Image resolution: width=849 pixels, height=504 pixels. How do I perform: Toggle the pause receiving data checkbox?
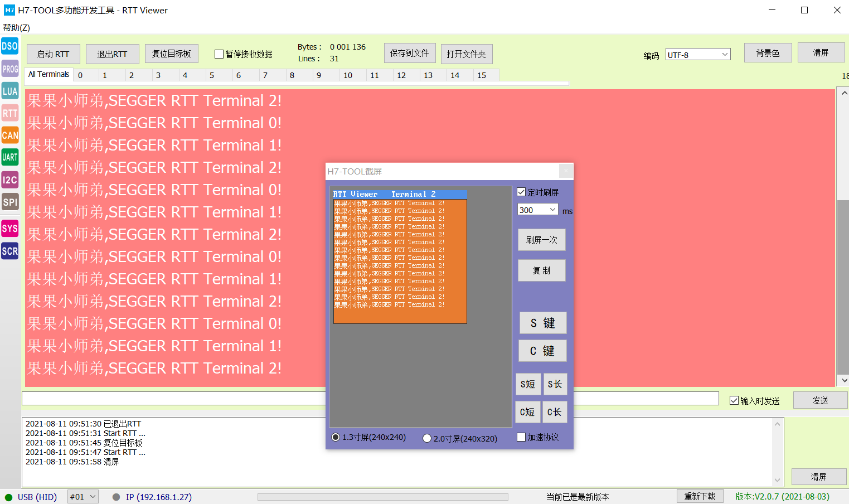tap(219, 54)
